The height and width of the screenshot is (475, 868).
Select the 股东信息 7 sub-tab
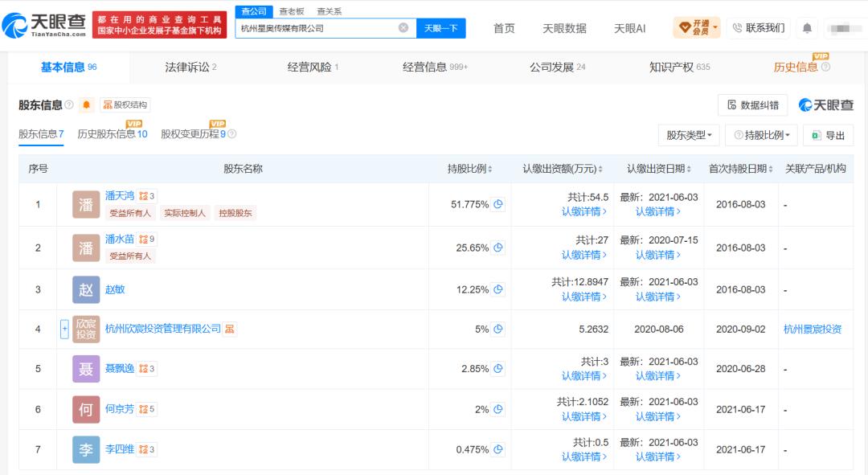[41, 134]
